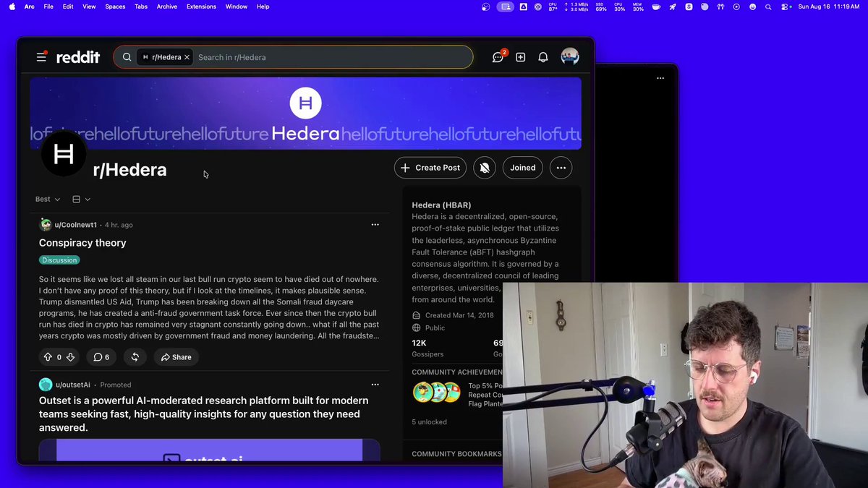This screenshot has height=488, width=868.
Task: Click the coffee cup icon in menu bar
Action: pyautogui.click(x=656, y=7)
